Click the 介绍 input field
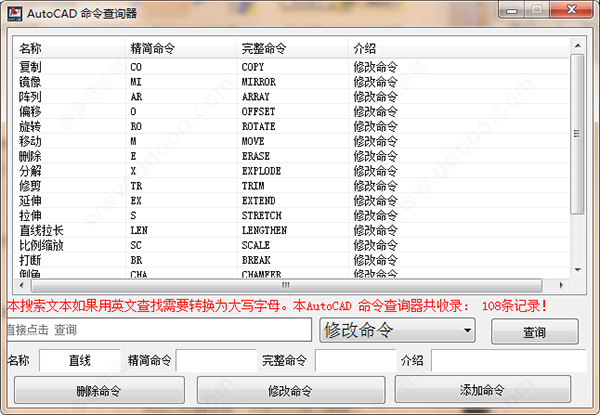Viewport: 600px width, 415px height. coord(509,360)
